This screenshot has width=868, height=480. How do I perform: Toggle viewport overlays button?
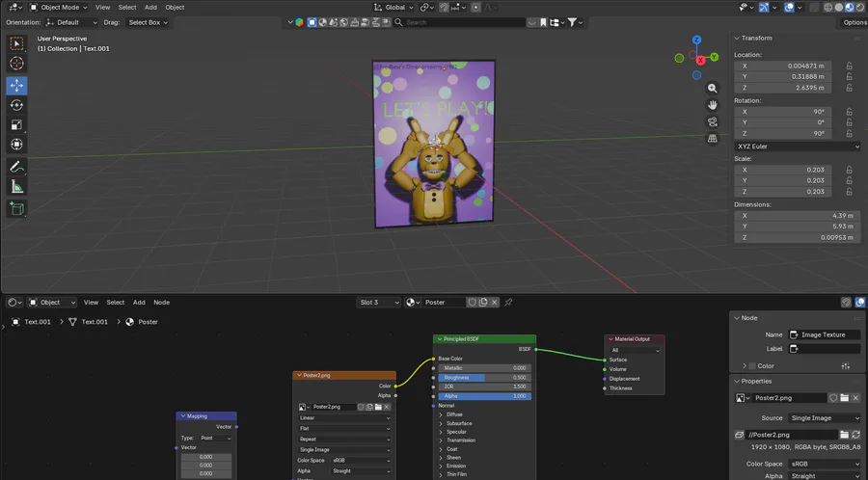[x=789, y=7]
